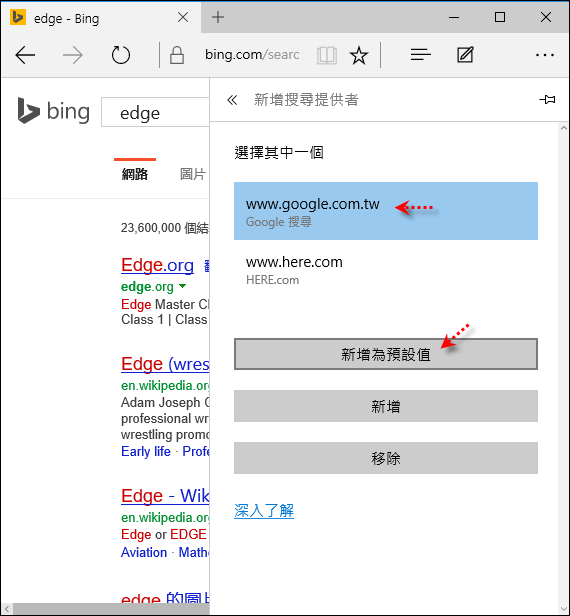Add page to favorites with star icon
Screen dimensions: 570x616
pyautogui.click(x=359, y=55)
